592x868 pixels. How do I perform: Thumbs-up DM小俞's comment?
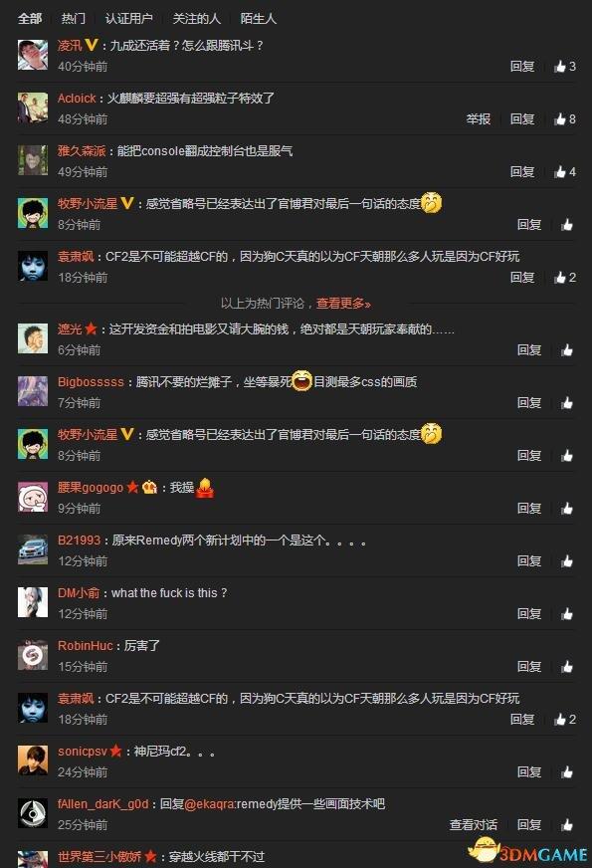pyautogui.click(x=567, y=614)
